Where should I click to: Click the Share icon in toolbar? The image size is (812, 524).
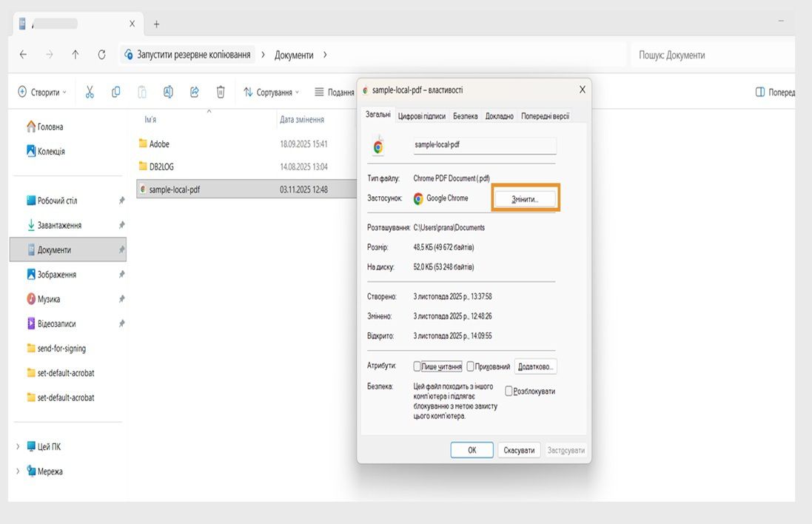(194, 93)
